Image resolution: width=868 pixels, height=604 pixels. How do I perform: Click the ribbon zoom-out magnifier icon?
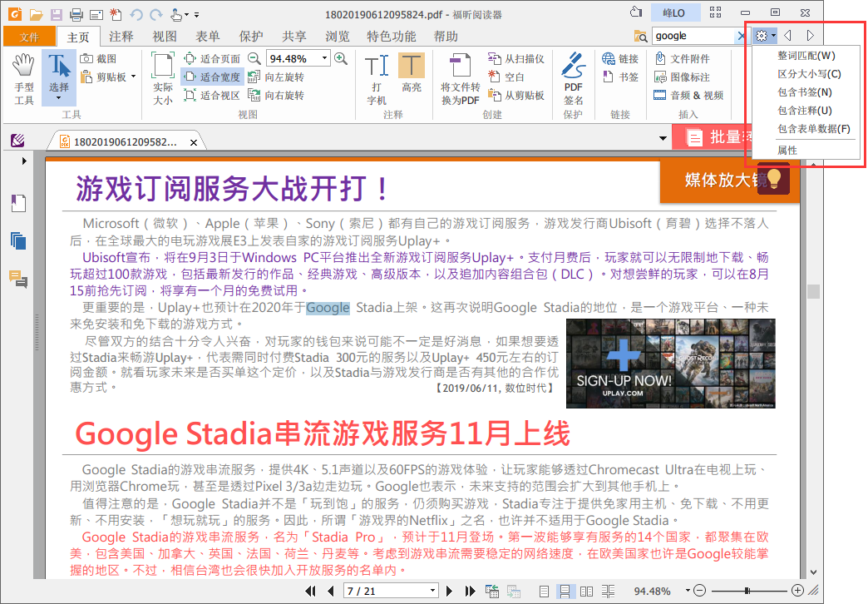point(254,58)
